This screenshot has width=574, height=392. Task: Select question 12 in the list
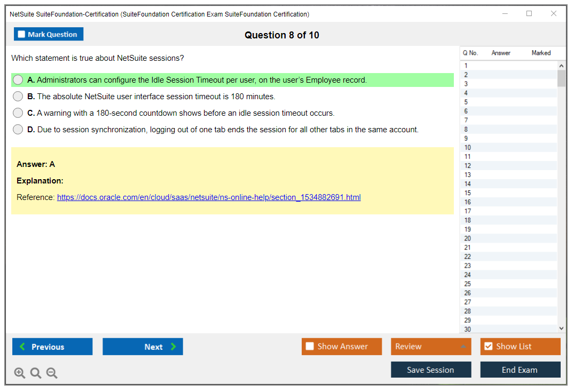pyautogui.click(x=508, y=166)
